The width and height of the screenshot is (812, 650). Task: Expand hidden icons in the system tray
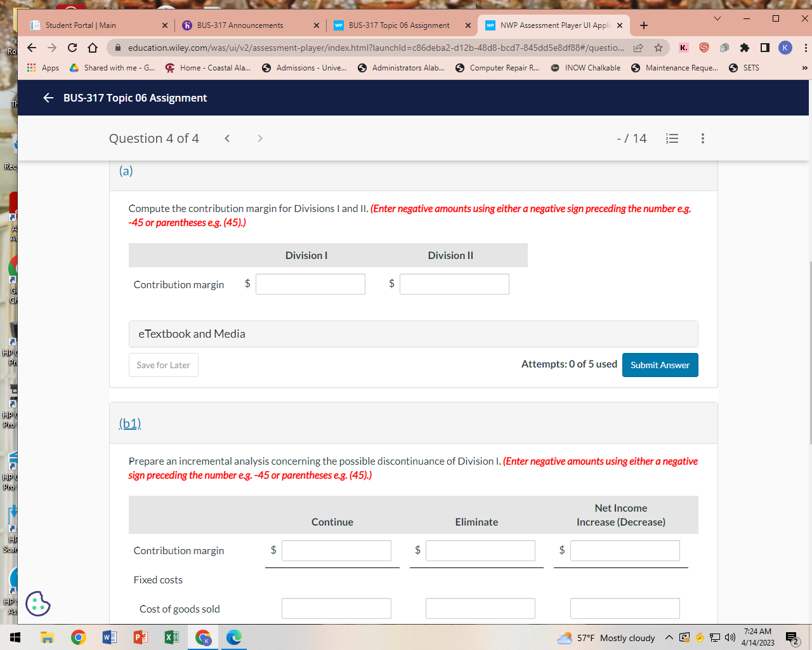(x=668, y=639)
